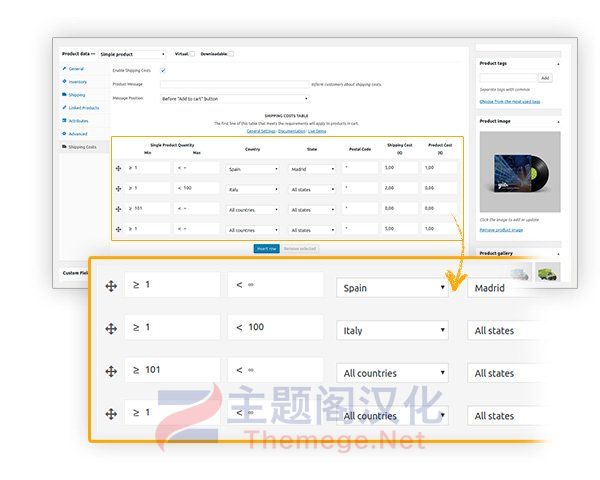Click the Insert row button
The image size is (600, 480).
[267, 249]
